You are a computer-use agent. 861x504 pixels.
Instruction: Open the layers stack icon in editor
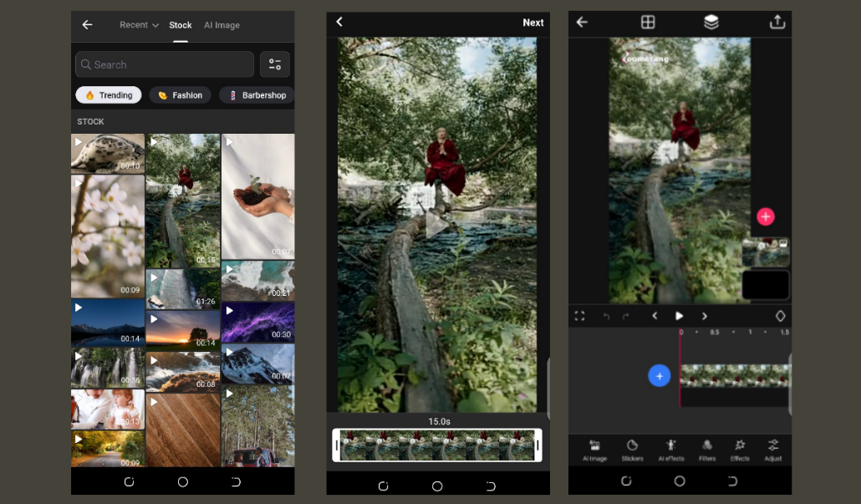pos(711,22)
